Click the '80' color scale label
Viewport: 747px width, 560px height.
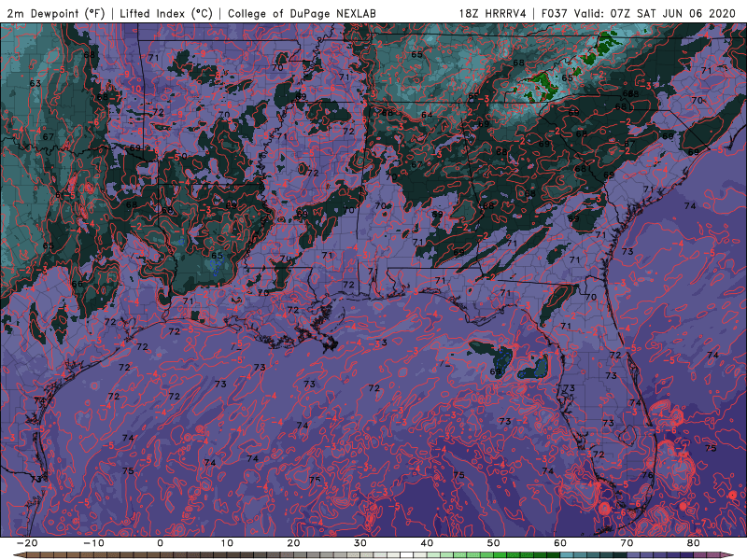pyautogui.click(x=694, y=543)
